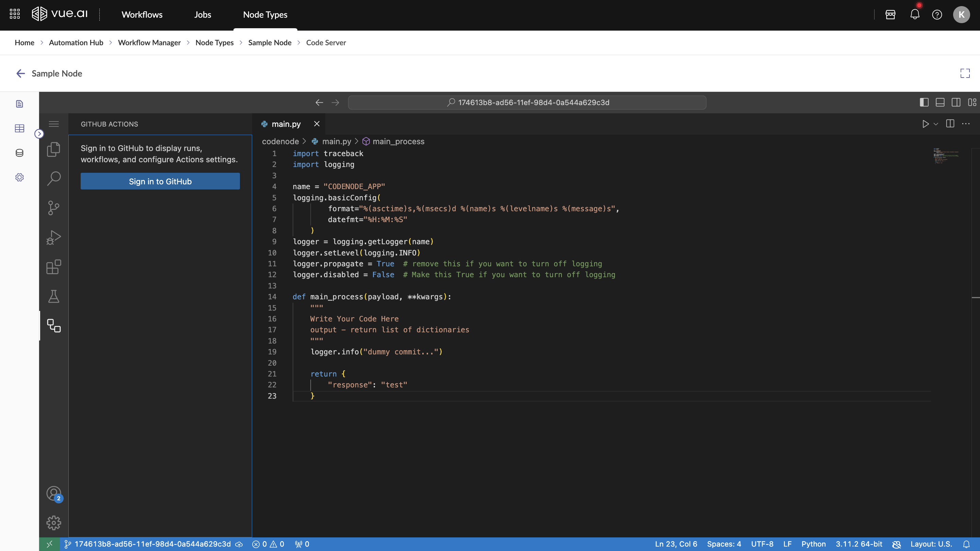Click the Run Python File play button
Image resolution: width=980 pixels, height=551 pixels.
pos(925,124)
